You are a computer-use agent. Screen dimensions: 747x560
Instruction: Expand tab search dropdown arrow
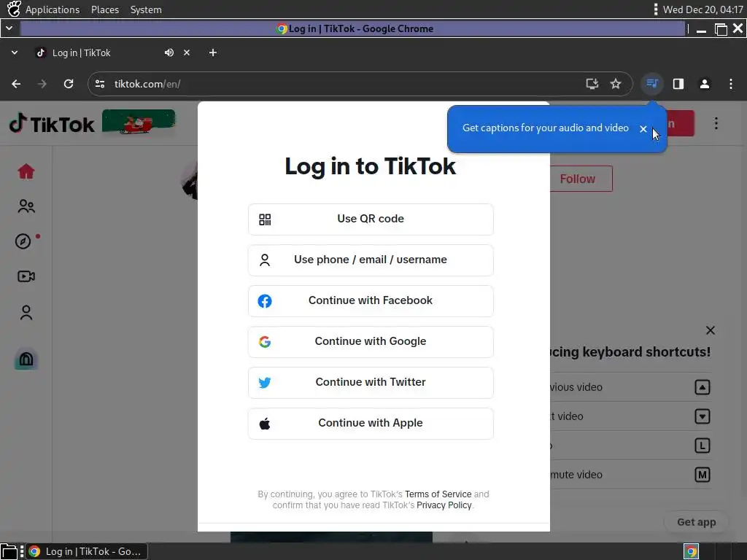coord(15,52)
